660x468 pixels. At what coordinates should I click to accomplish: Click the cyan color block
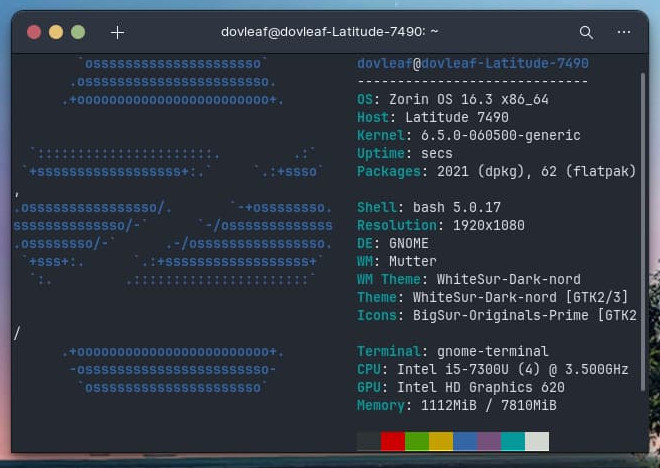(x=513, y=441)
